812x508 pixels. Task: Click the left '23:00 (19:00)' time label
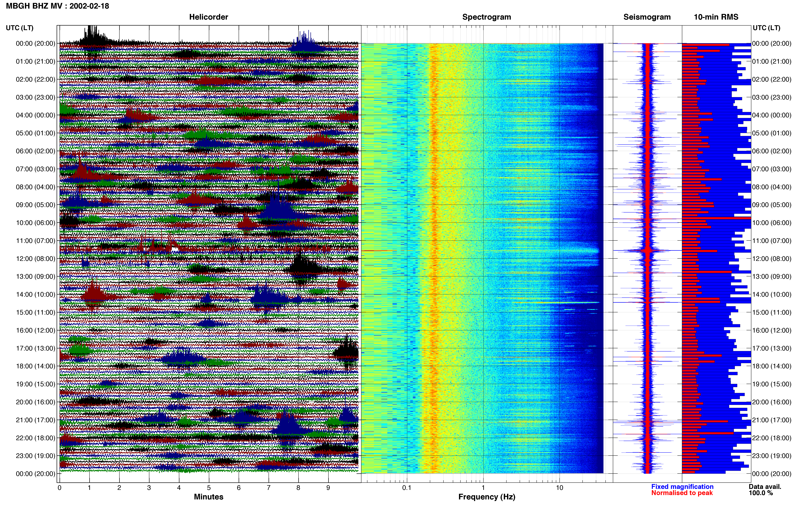(35, 456)
